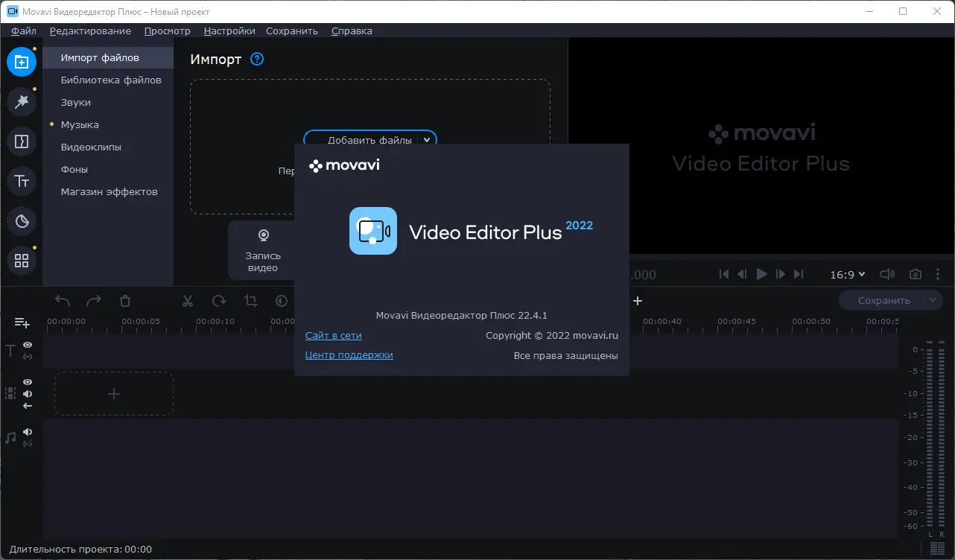Click the title track T icon
This screenshot has height=560, width=955.
[x=10, y=351]
